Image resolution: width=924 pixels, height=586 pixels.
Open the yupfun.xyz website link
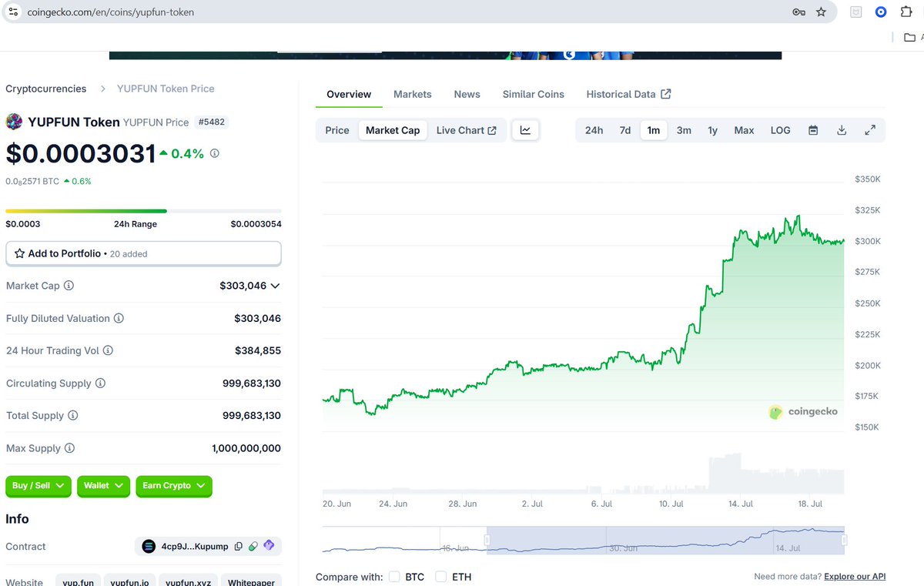pyautogui.click(x=188, y=583)
